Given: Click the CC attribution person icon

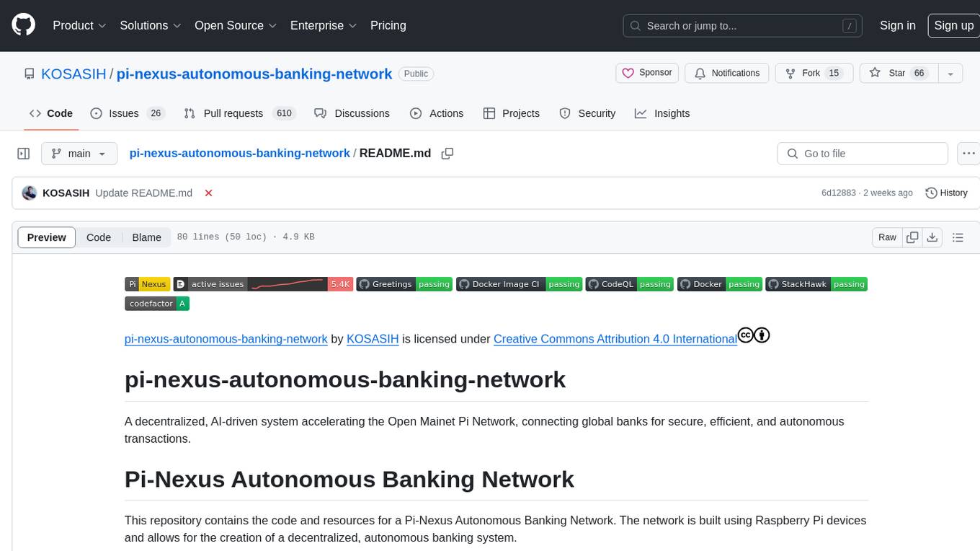Looking at the screenshot, I should point(762,335).
